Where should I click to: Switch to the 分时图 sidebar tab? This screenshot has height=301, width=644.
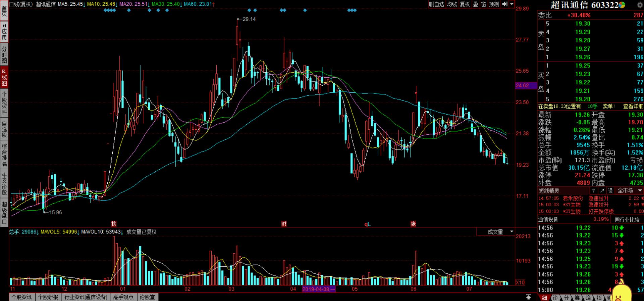[4, 55]
